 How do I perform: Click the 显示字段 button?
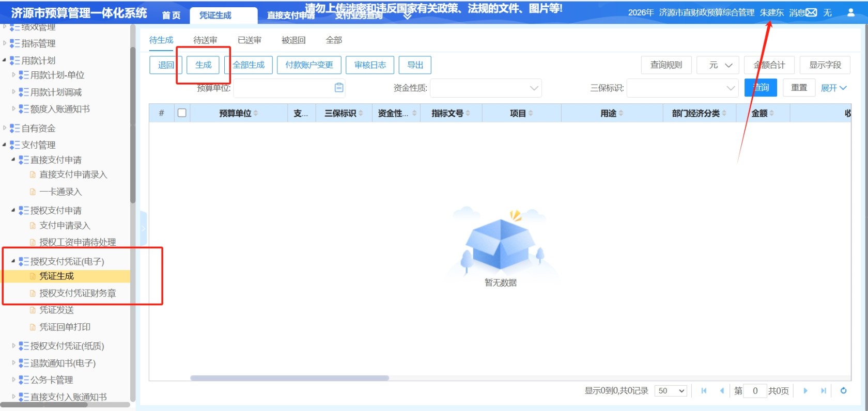(825, 65)
